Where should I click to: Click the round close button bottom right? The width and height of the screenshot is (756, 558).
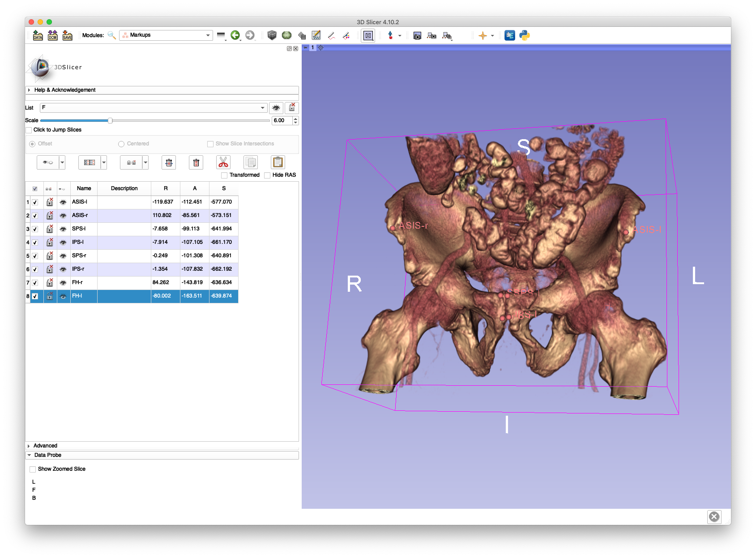(714, 517)
